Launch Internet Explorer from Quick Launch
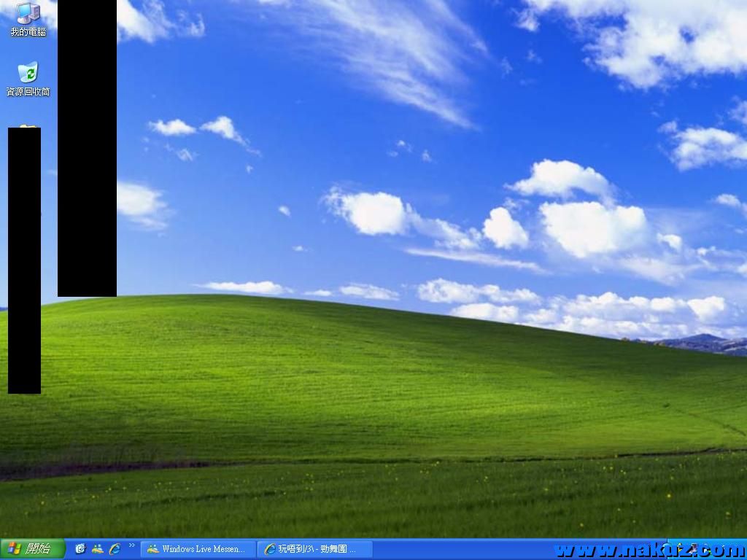Viewport: 747px width, 560px height. (115, 549)
